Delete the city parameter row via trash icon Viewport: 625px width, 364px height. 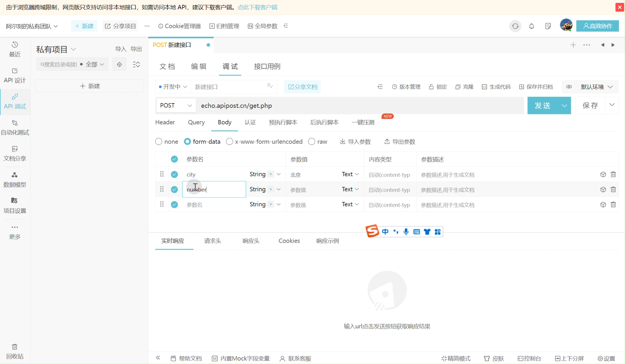(613, 174)
